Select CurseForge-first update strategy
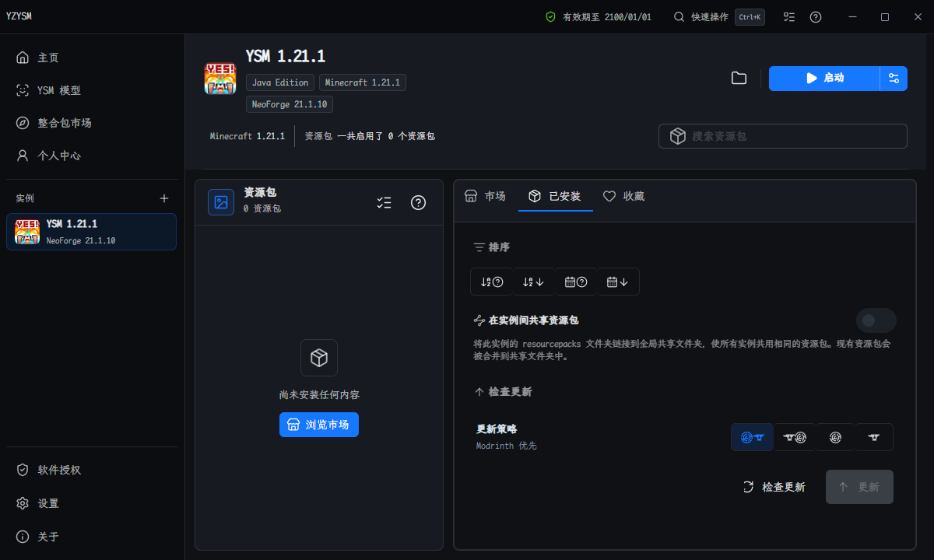The width and height of the screenshot is (934, 560). point(794,437)
